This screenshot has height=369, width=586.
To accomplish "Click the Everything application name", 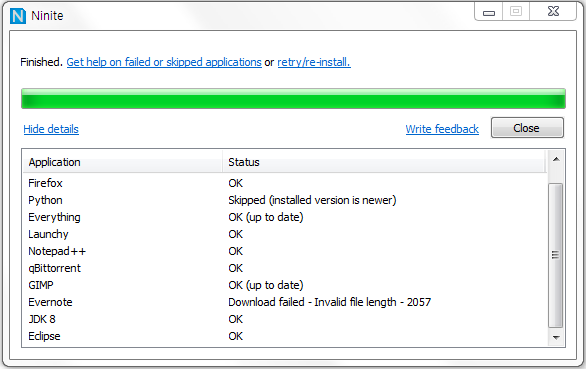I will pos(54,217).
